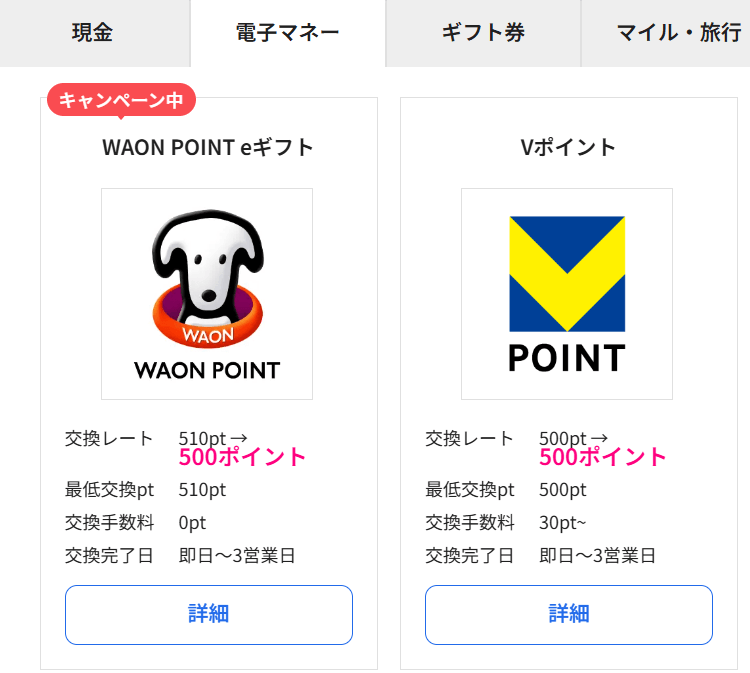Click the WAON POINT eギフト card title

[x=208, y=148]
